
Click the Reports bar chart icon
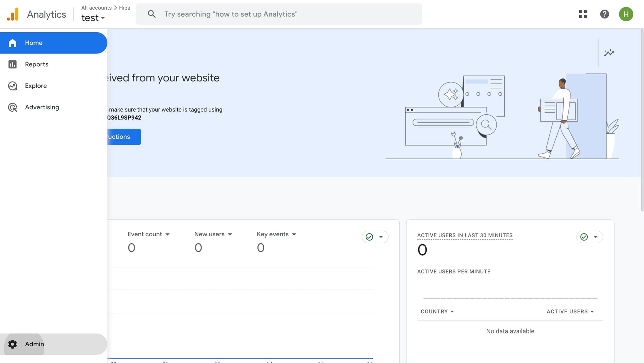click(x=13, y=64)
